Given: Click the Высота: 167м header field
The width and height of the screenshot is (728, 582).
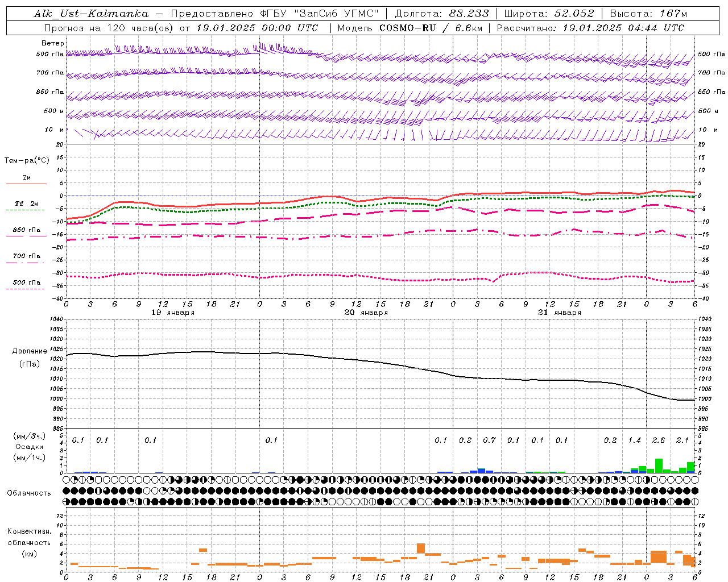Looking at the screenshot, I should click(648, 14).
